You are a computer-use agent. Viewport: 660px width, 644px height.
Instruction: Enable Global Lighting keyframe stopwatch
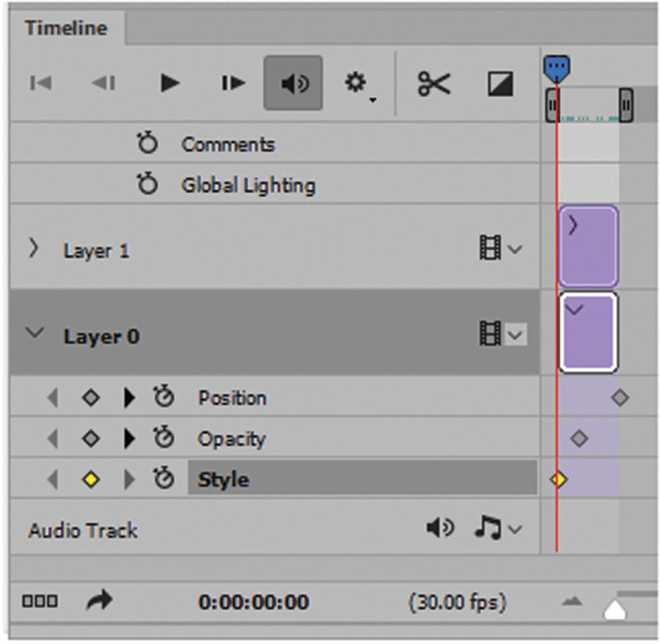click(x=147, y=185)
